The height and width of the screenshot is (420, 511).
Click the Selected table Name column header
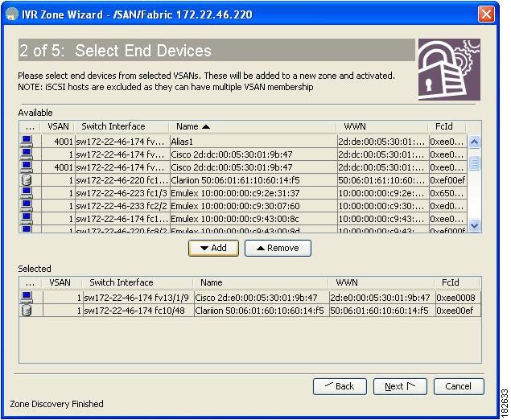(261, 282)
